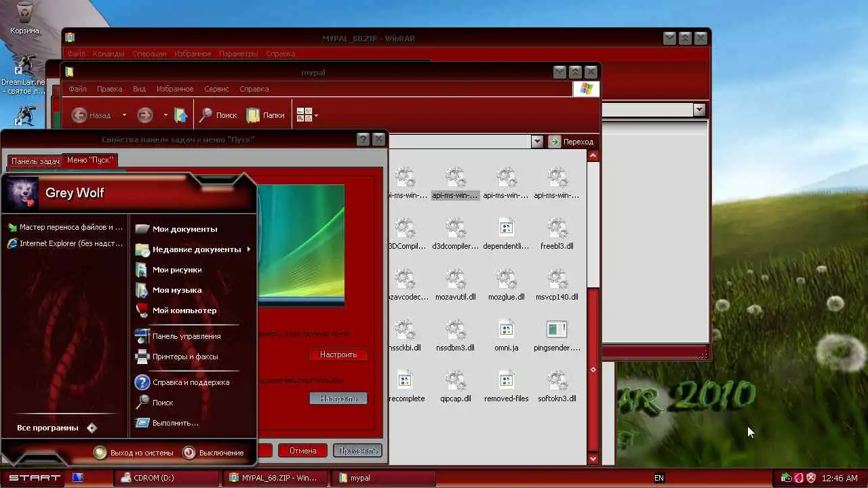Image resolution: width=868 pixels, height=488 pixels.
Task: Click the safely remove hardware tray icon
Action: [x=786, y=478]
